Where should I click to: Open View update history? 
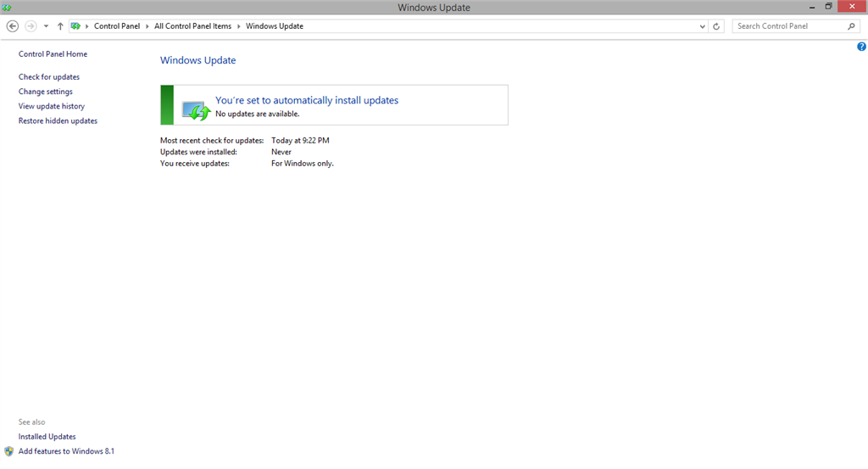coord(52,106)
